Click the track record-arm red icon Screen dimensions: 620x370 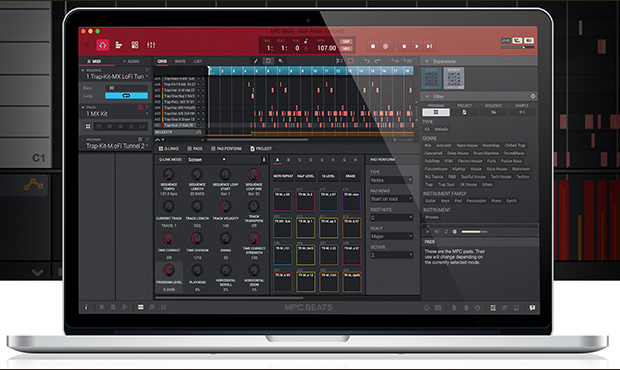[140, 107]
